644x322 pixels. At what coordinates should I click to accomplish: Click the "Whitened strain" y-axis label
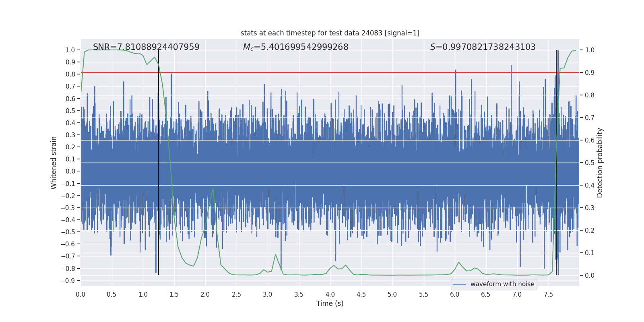pos(54,163)
